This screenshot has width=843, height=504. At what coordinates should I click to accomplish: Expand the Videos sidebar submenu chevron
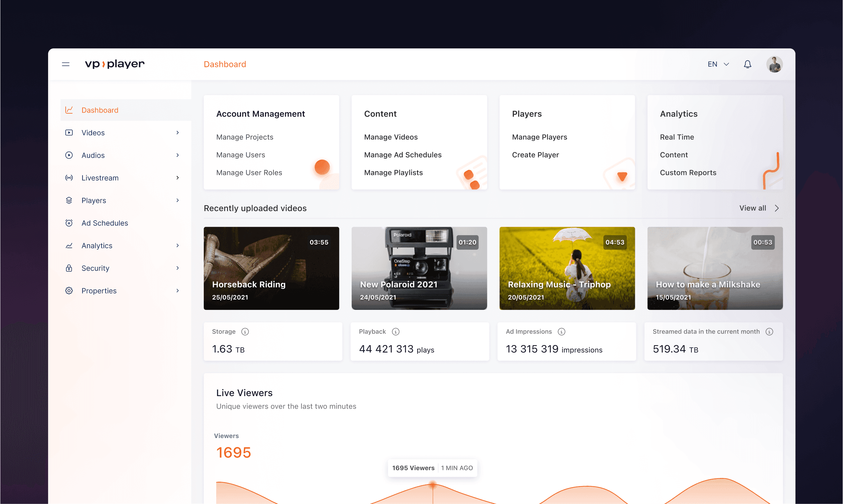177,133
